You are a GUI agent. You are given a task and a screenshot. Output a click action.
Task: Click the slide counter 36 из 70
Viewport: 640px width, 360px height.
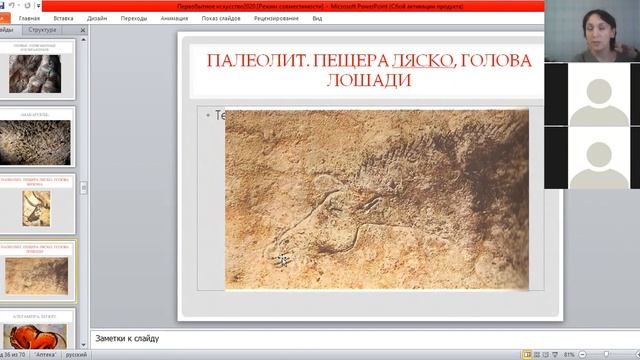(x=13, y=355)
